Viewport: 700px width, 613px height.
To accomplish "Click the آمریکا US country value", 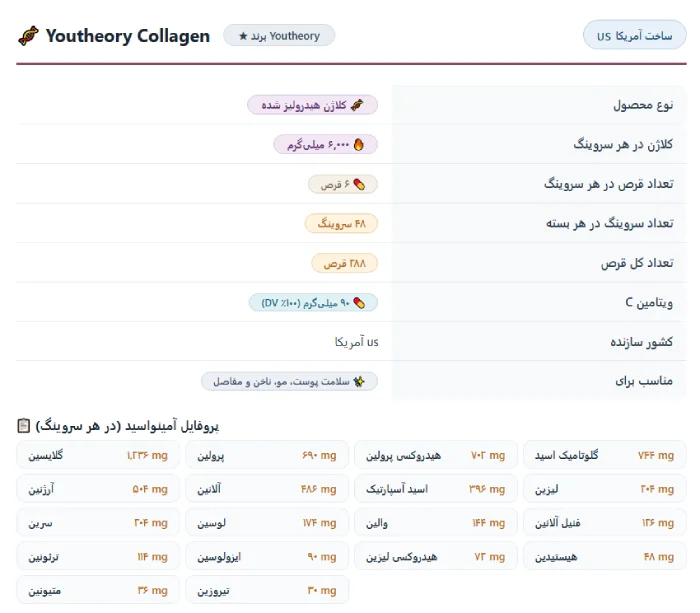I will (356, 342).
